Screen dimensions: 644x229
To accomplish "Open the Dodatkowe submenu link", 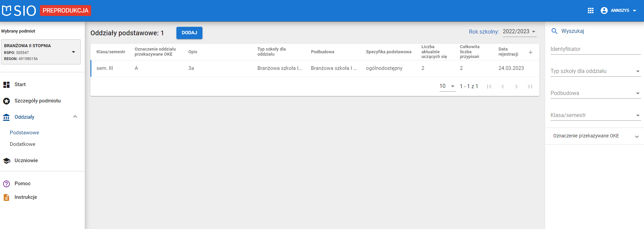I will 22,144.
